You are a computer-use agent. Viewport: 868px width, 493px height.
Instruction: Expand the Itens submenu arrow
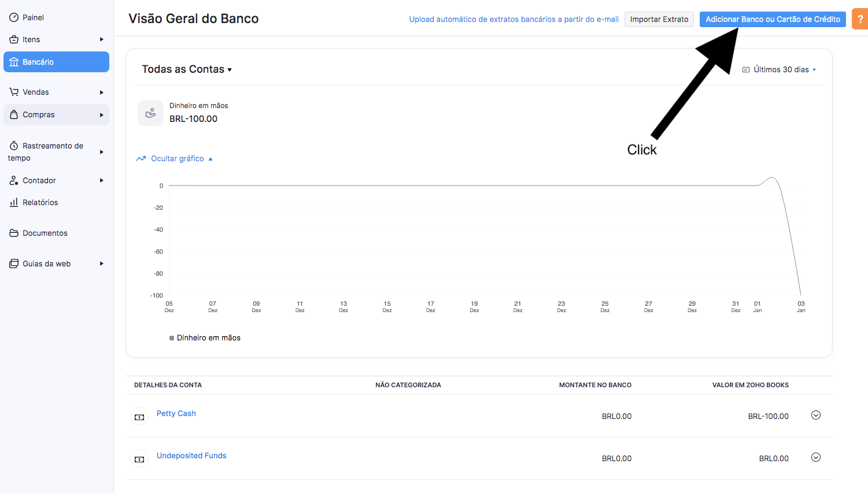[101, 39]
